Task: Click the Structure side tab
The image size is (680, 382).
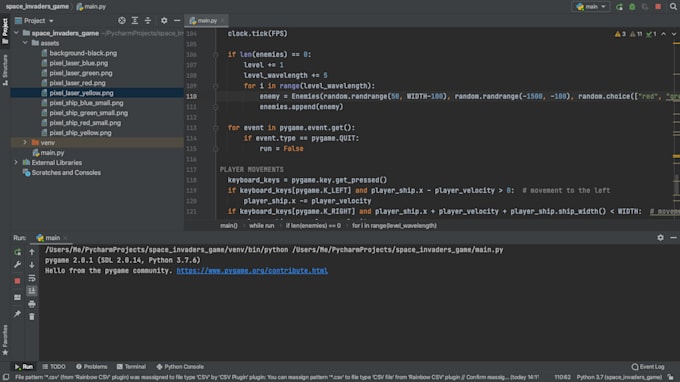Action: 5,69
